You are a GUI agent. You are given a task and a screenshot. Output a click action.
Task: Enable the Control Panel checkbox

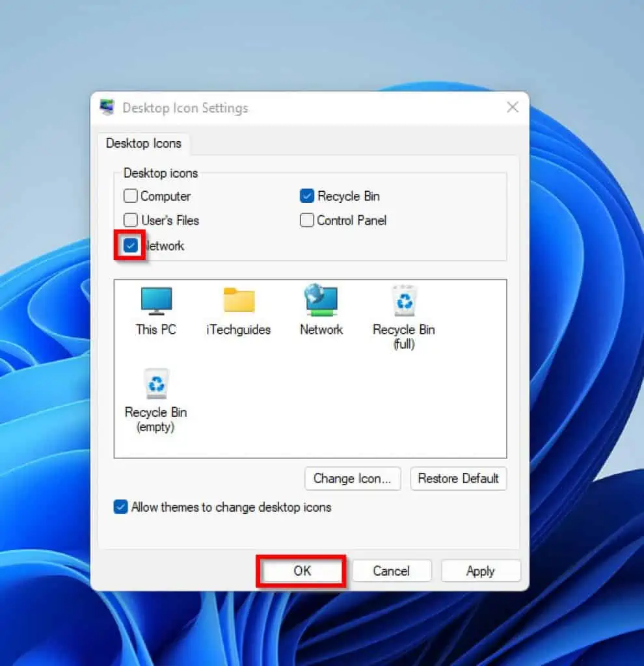coord(306,220)
